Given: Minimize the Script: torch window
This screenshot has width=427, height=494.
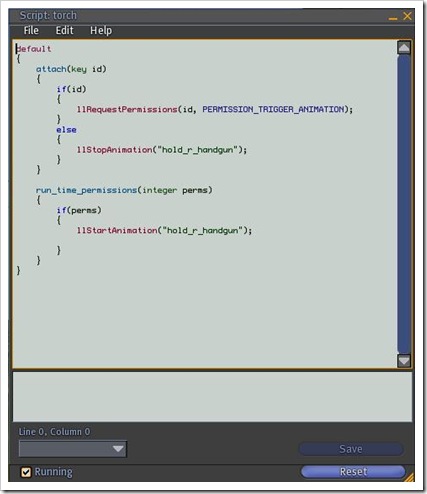Looking at the screenshot, I should [393, 18].
